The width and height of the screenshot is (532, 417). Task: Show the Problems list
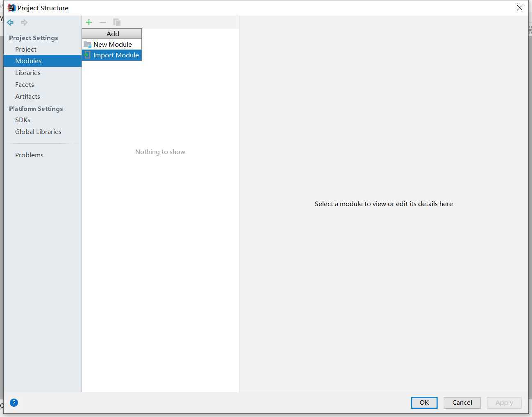point(29,155)
